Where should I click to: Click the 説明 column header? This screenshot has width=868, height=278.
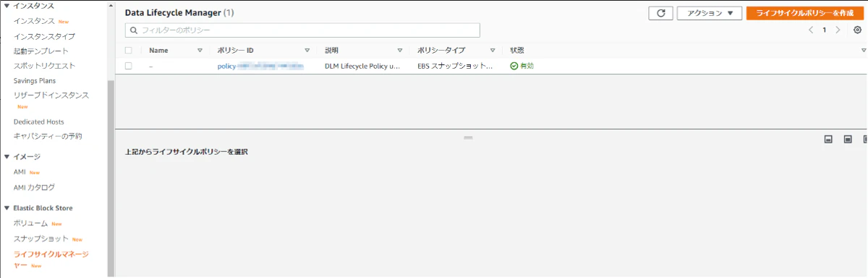[331, 51]
